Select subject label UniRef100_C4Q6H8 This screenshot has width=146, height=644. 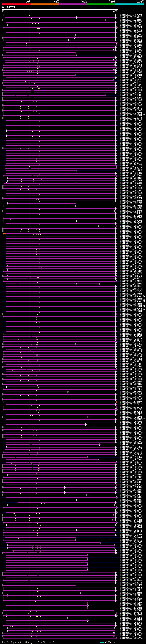coord(131,45)
